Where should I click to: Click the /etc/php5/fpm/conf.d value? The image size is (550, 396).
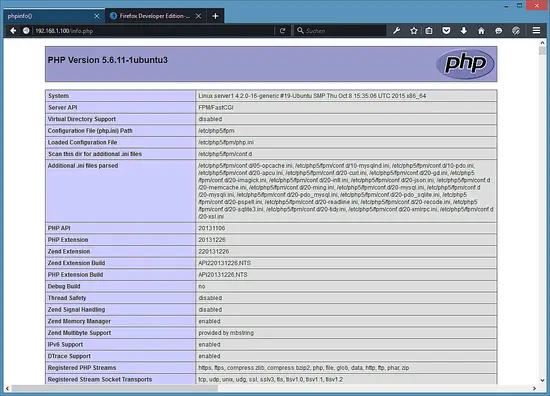point(225,154)
